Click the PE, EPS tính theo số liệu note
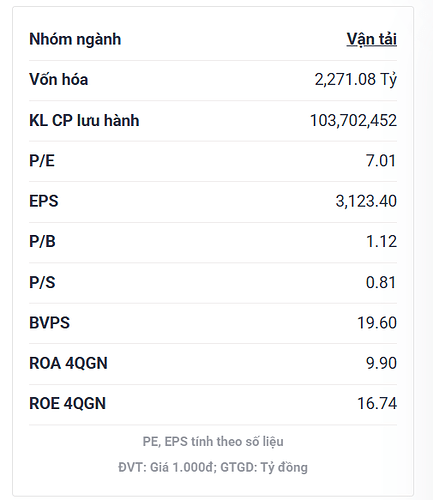 tap(213, 442)
